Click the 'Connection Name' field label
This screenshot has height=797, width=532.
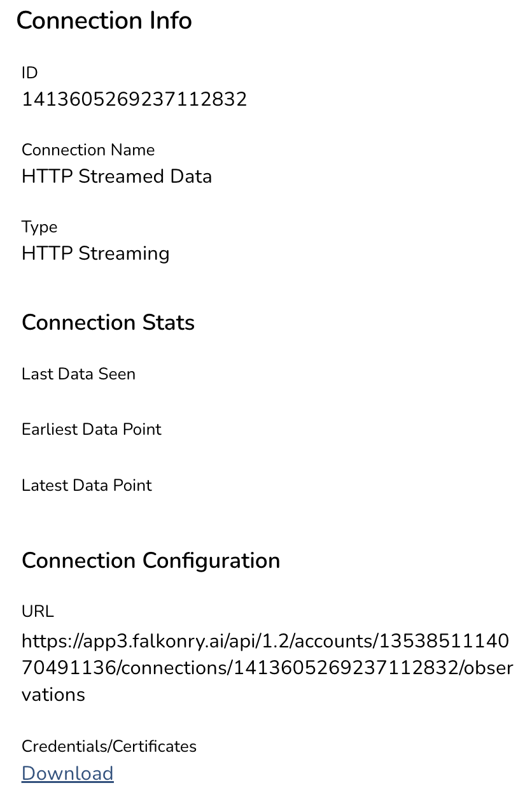[x=88, y=150]
